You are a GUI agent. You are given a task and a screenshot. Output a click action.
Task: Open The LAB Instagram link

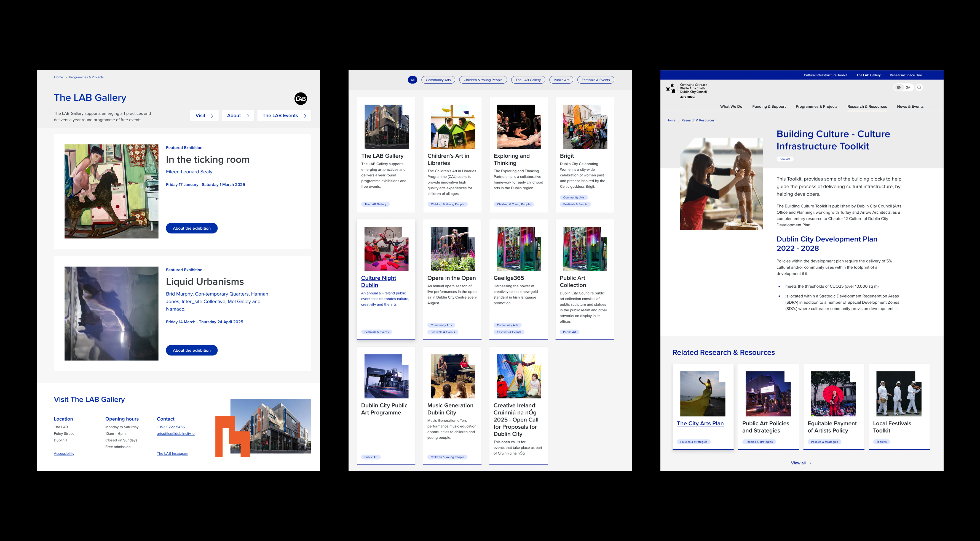172,454
